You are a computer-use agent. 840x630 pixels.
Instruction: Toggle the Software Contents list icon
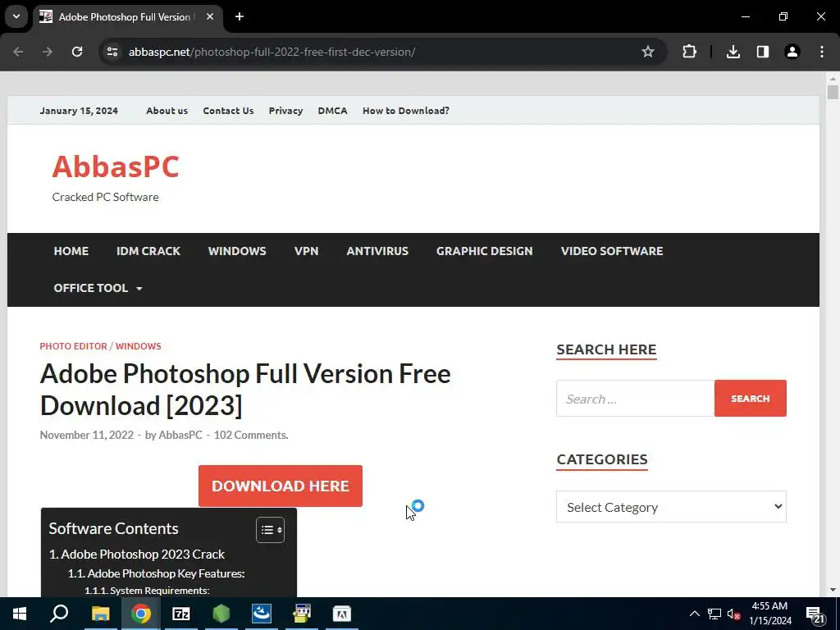coord(271,530)
